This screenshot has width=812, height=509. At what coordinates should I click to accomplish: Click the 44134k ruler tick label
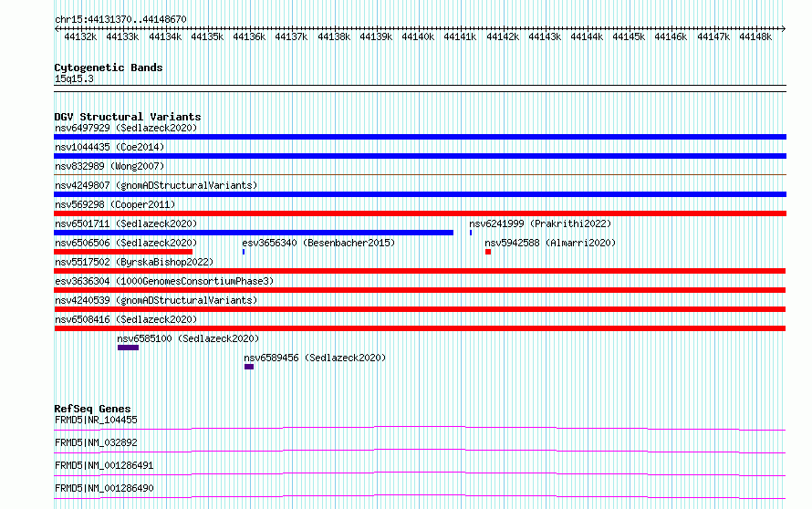tap(165, 36)
